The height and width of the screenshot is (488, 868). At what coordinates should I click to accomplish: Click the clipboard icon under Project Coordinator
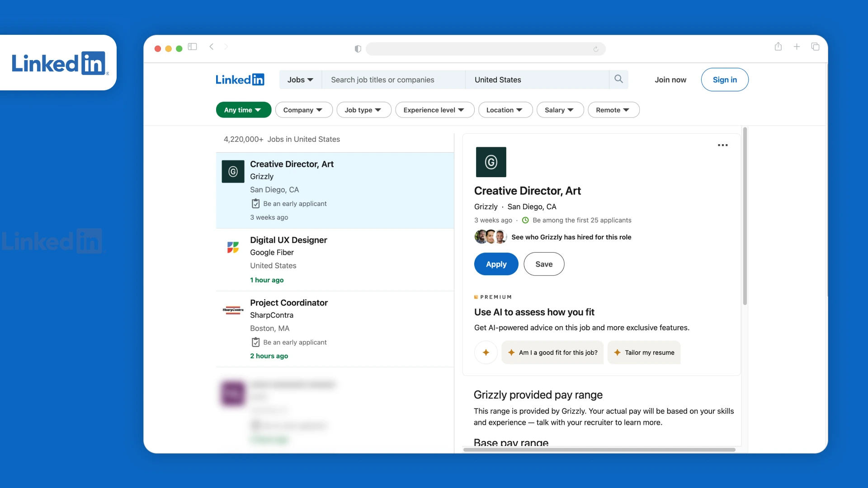[255, 342]
